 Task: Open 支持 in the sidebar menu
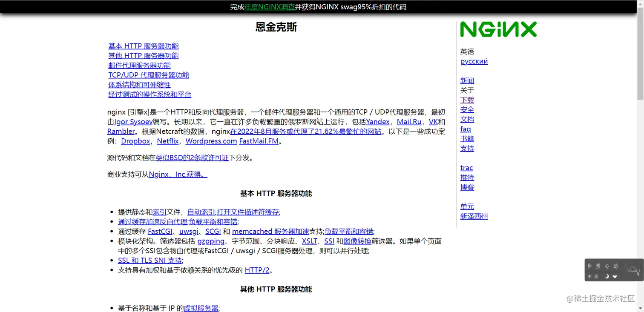tap(467, 149)
